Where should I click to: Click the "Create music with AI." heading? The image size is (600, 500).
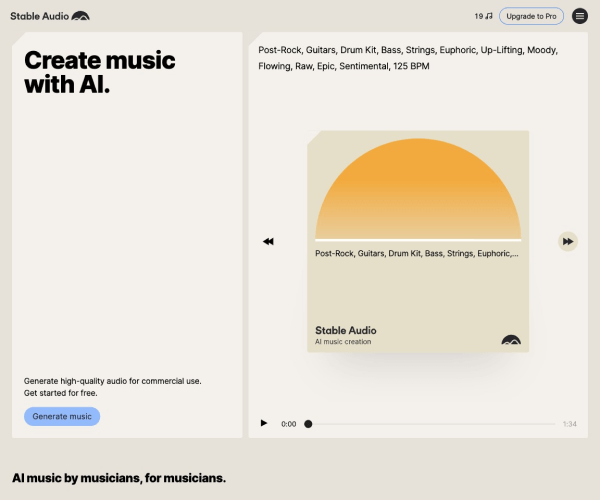pos(99,73)
